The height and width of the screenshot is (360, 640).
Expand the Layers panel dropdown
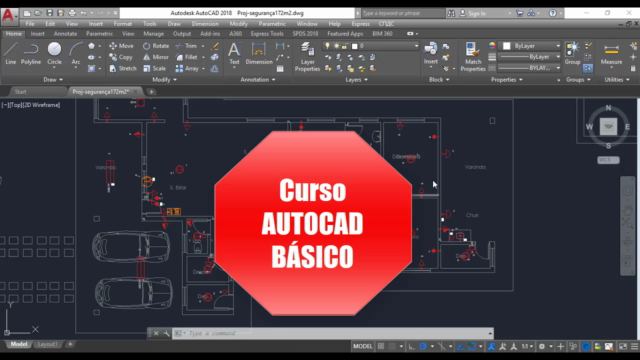(356, 80)
